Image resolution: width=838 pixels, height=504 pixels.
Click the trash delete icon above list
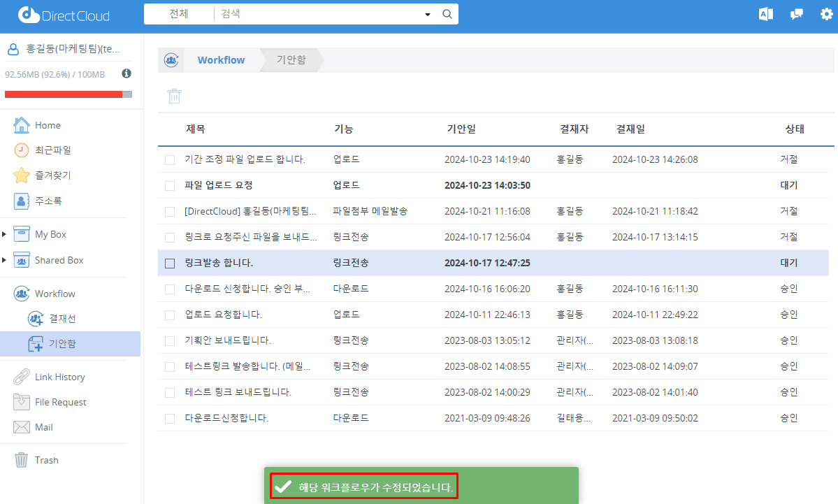(174, 96)
